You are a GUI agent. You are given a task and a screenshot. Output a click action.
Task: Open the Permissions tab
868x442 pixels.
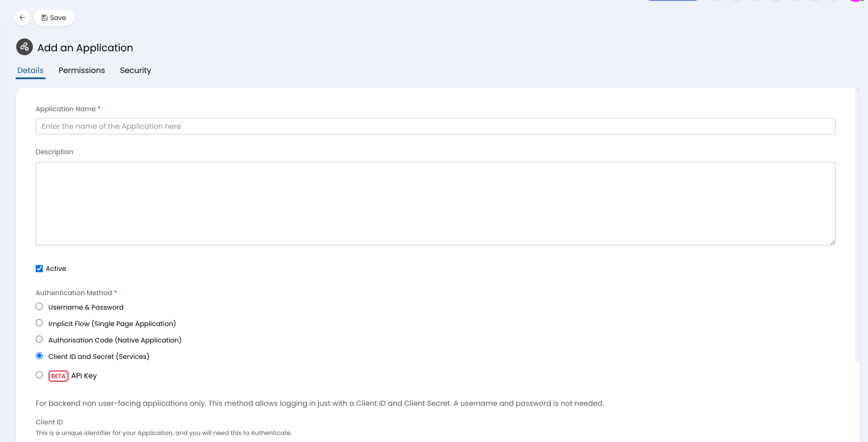(x=82, y=70)
